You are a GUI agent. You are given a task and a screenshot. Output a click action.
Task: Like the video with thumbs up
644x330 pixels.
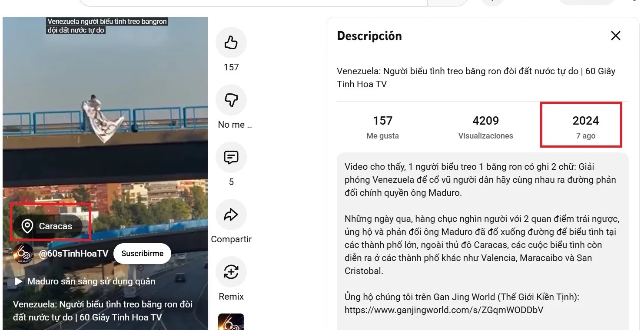231,43
